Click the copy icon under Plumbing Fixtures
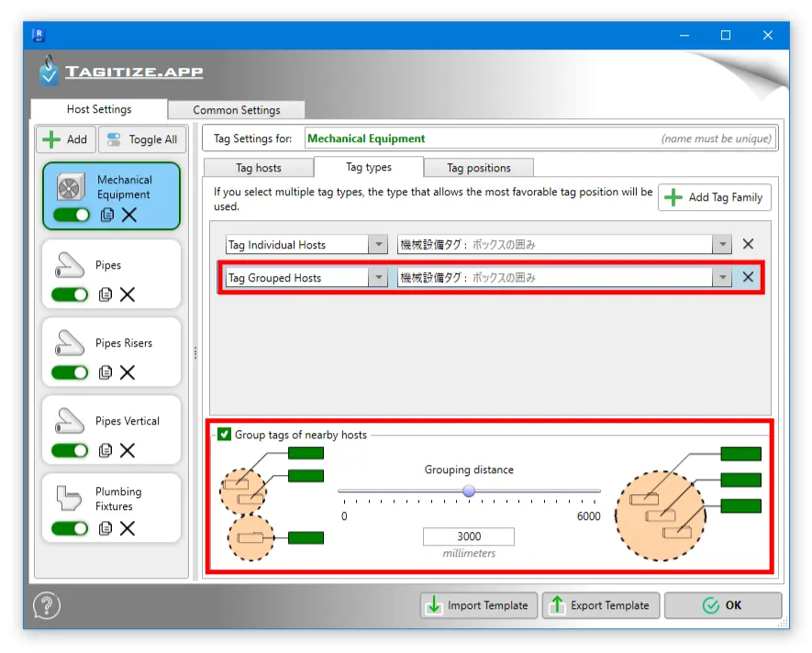 pyautogui.click(x=106, y=528)
